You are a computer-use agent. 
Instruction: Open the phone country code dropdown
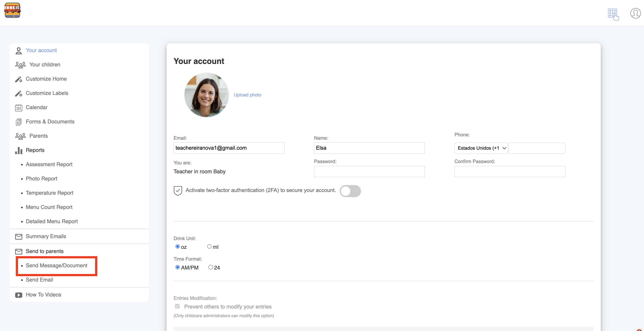coord(481,148)
